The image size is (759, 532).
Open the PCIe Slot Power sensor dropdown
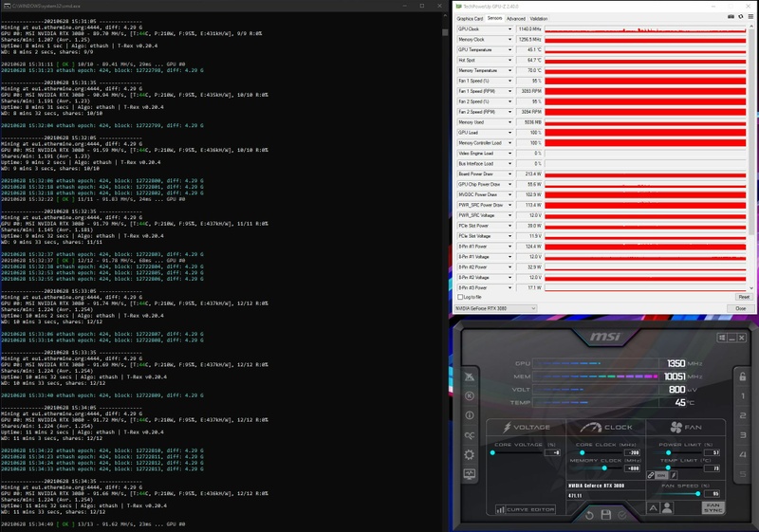pos(509,226)
